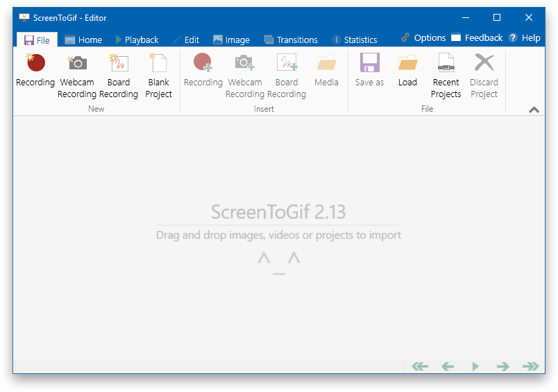
Task: Close the ScreenToGif Editor window
Action: pyautogui.click(x=528, y=17)
